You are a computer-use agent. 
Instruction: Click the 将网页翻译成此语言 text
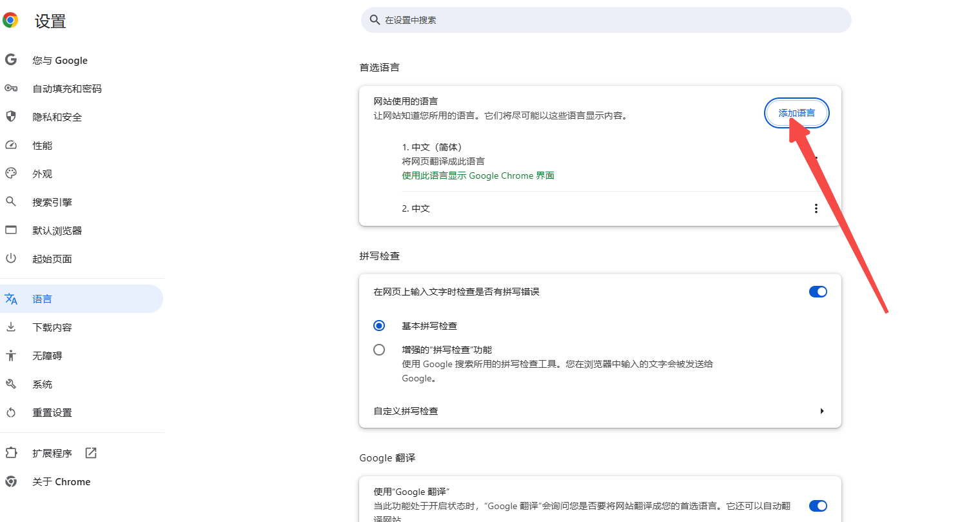(x=443, y=161)
